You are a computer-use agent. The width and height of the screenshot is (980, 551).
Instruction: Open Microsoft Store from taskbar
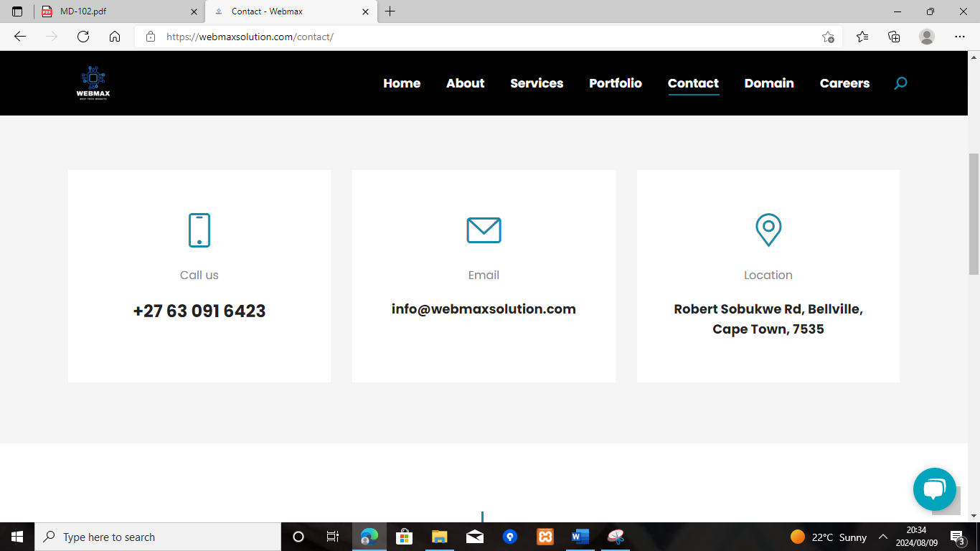[x=404, y=537]
